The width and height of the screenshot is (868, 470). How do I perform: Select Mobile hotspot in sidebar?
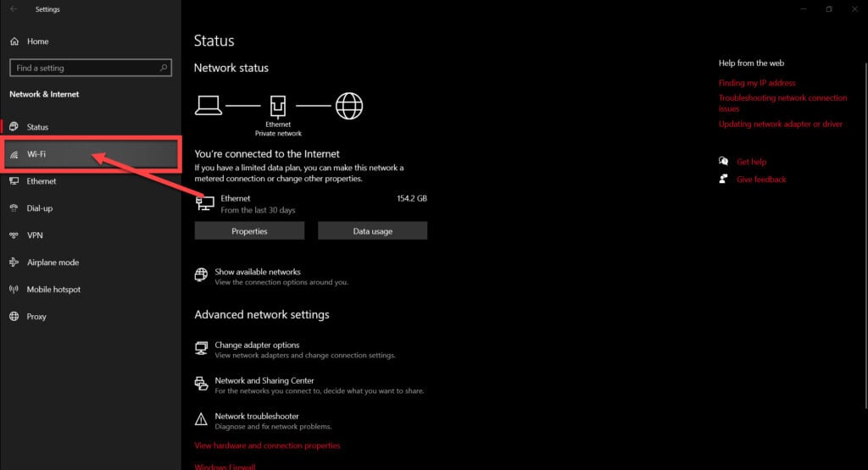[x=91, y=289]
